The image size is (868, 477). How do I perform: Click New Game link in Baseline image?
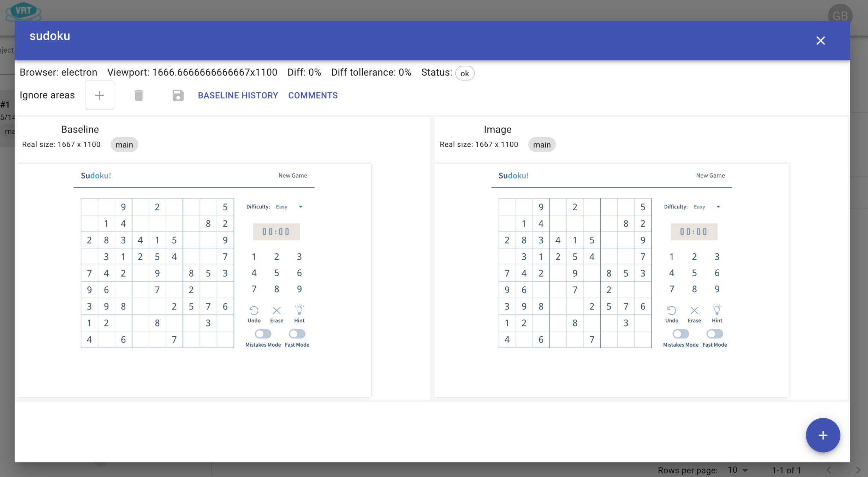click(293, 175)
